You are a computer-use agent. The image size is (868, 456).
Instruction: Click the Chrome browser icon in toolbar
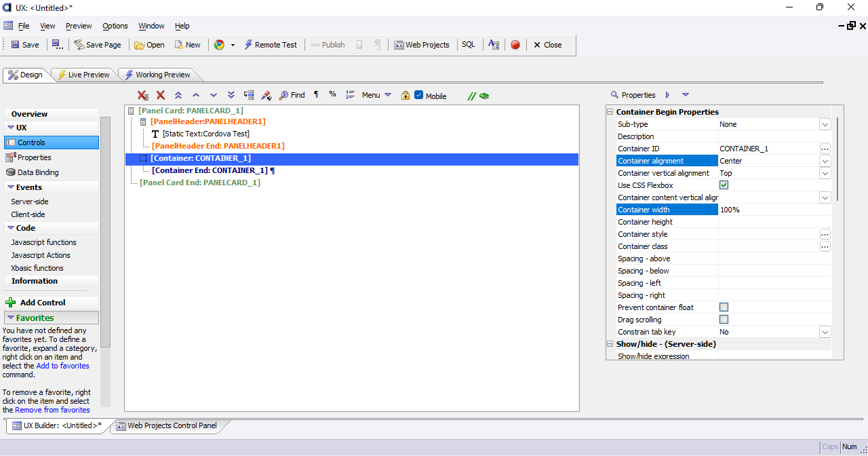pos(219,45)
